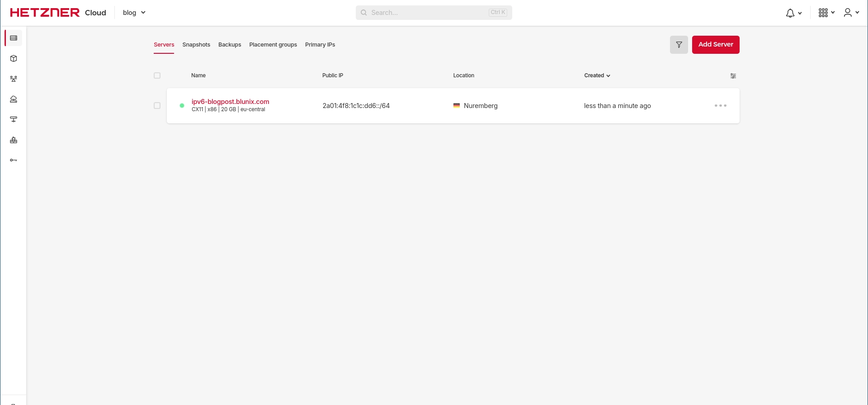Select the ipv6-blogpost.blunix.com row checkbox
Viewport: 868px width, 405px height.
click(157, 106)
